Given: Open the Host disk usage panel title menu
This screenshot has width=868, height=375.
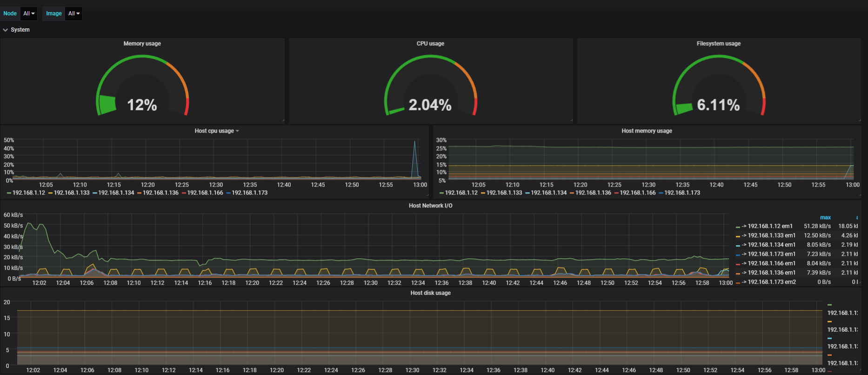Looking at the screenshot, I should coord(430,293).
